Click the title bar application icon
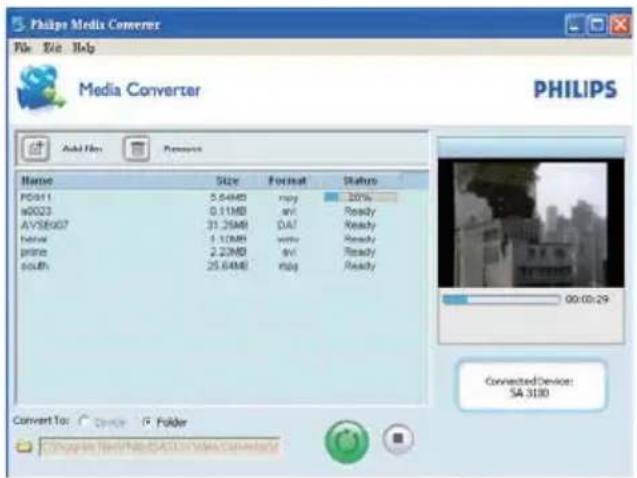Screen dimensions: 637x478 (18, 24)
